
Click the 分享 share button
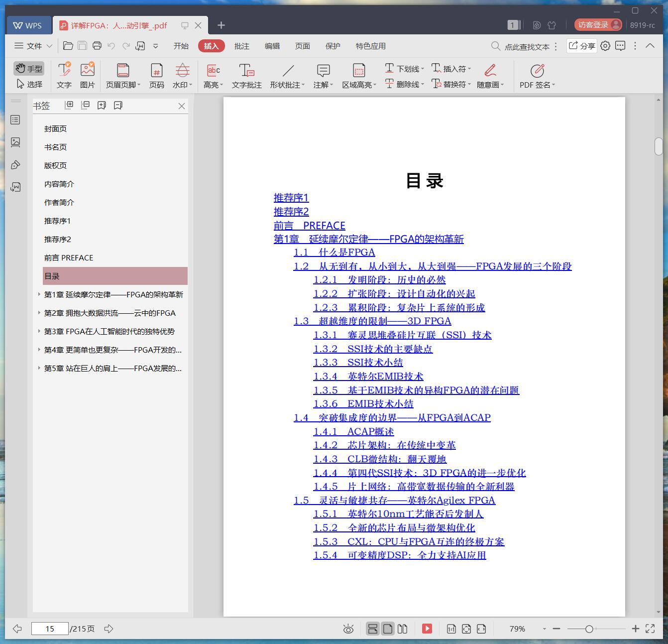582,46
